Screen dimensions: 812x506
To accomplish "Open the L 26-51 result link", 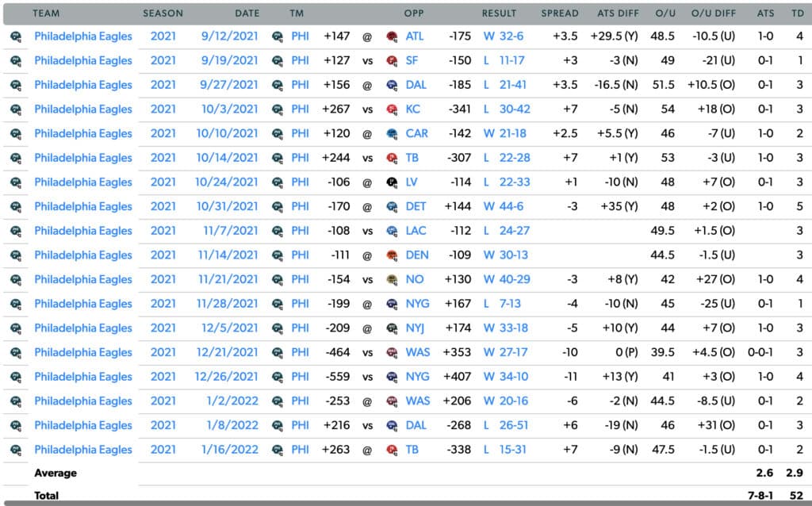I will tap(506, 426).
